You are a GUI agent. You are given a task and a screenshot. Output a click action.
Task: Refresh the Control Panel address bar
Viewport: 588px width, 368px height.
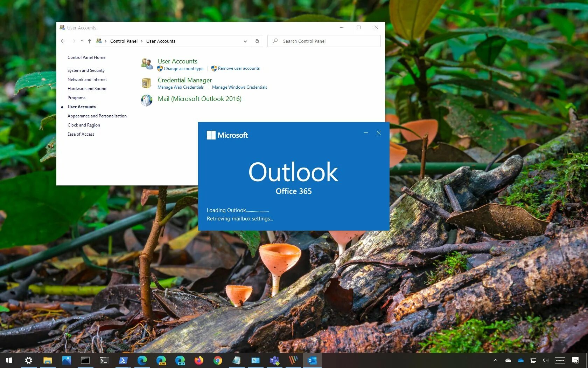coord(257,41)
